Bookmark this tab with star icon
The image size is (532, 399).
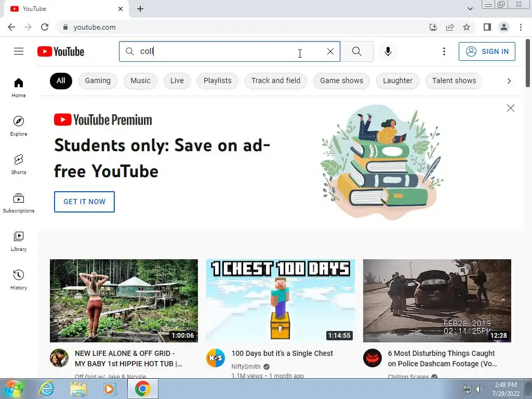click(x=467, y=27)
